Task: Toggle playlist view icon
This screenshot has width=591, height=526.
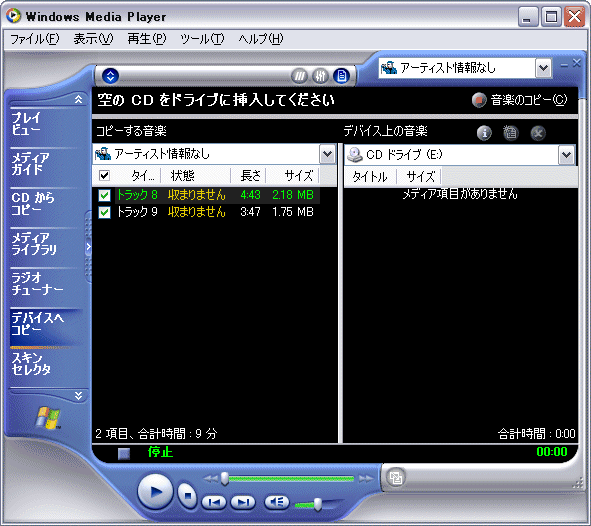Action: [x=341, y=76]
